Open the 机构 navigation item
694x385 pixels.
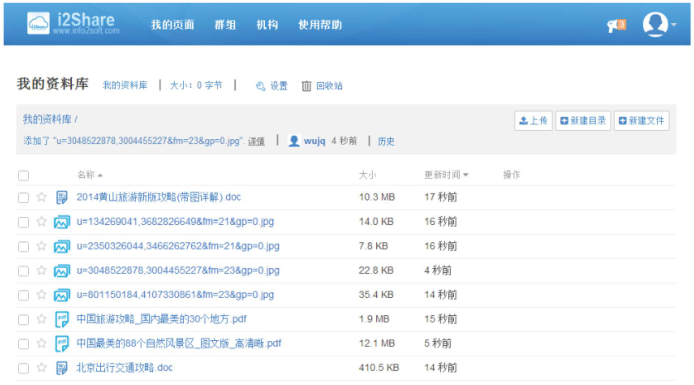(x=267, y=25)
